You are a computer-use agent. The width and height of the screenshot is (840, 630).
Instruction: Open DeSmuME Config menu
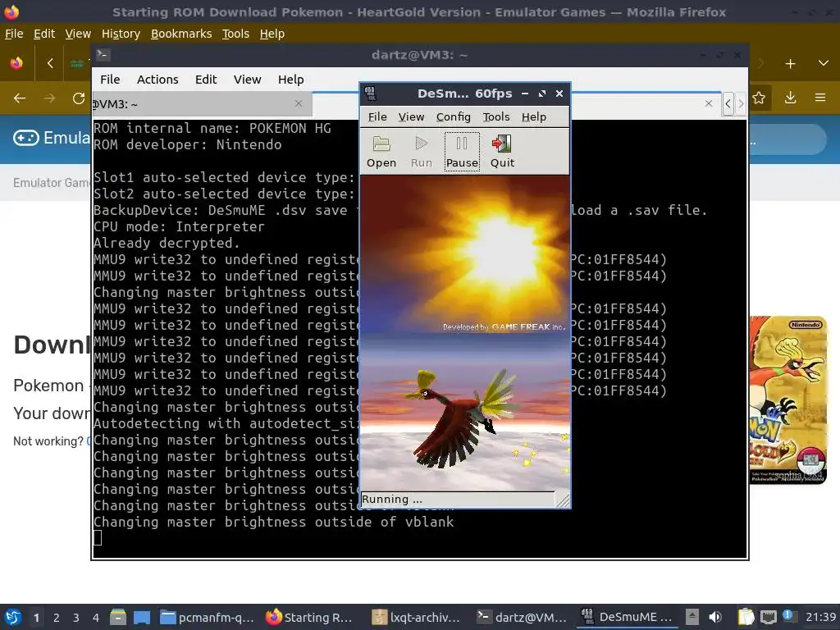(x=453, y=116)
